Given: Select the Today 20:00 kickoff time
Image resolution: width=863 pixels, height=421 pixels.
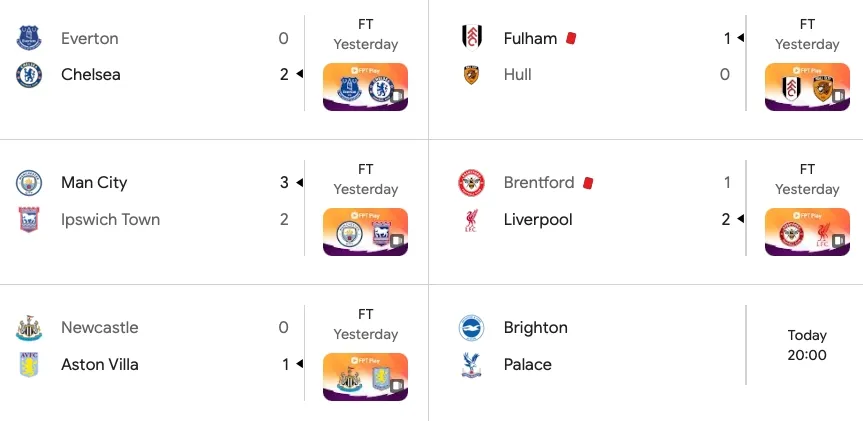Looking at the screenshot, I should (x=807, y=345).
